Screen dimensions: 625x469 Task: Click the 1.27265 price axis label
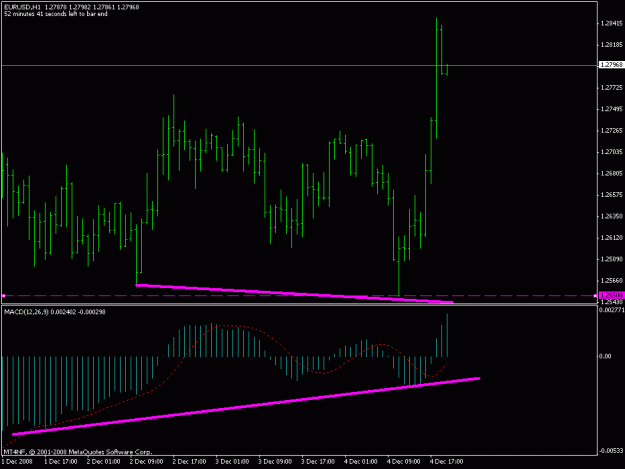click(611, 131)
